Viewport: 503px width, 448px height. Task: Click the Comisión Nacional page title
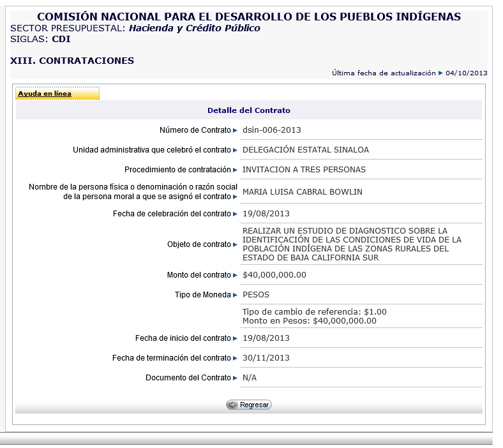[x=249, y=17]
